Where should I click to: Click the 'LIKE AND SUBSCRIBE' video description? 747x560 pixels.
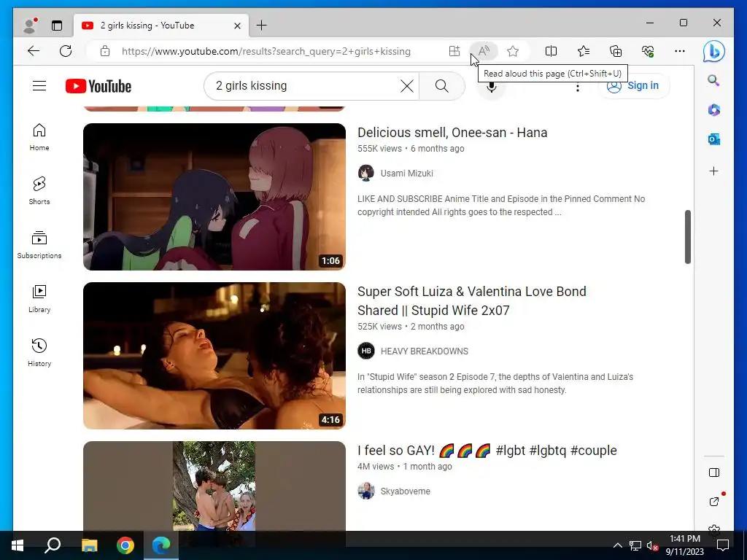501,206
